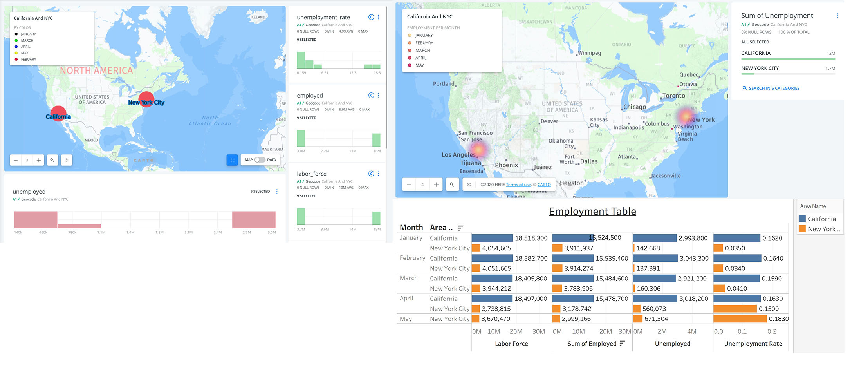Open the three-dot options menu of the unemployed chart
This screenshot has width=868, height=389.
coord(277,191)
